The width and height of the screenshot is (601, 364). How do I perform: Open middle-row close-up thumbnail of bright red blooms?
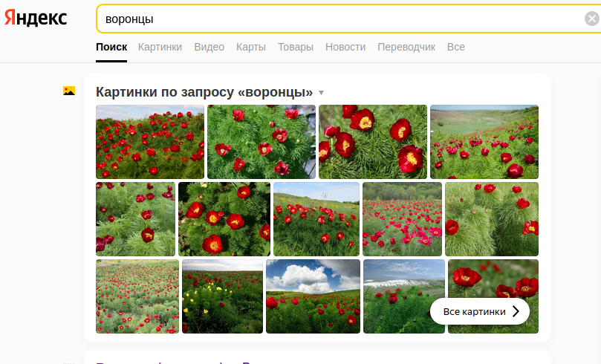point(224,219)
